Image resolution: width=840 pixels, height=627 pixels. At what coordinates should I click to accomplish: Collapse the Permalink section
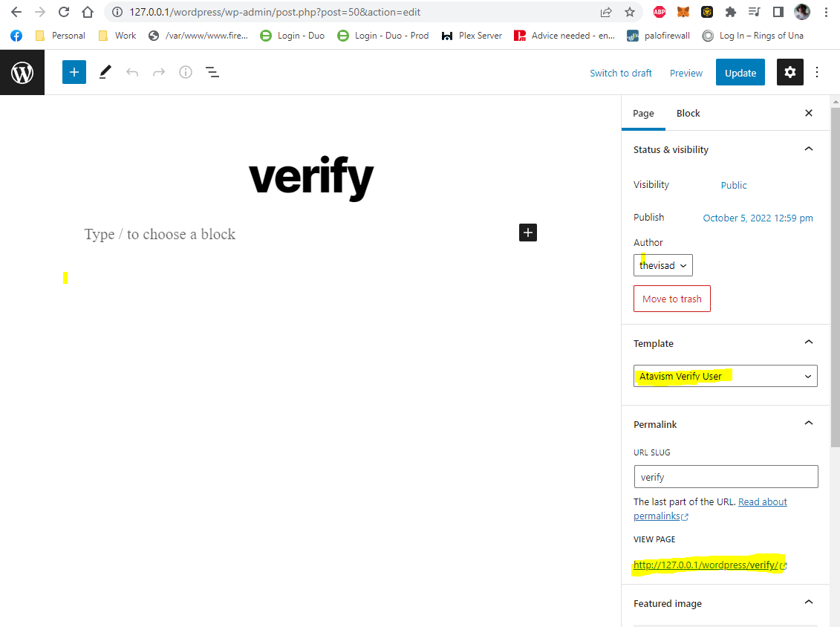809,424
